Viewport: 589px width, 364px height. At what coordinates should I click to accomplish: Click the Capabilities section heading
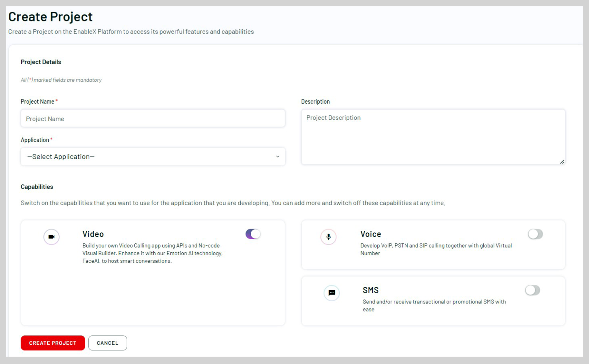click(37, 186)
